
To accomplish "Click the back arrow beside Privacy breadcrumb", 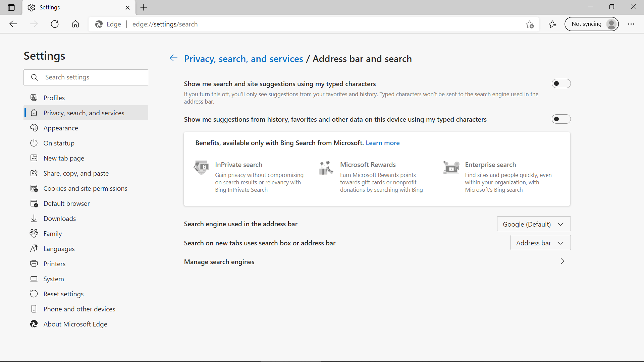I will click(173, 58).
